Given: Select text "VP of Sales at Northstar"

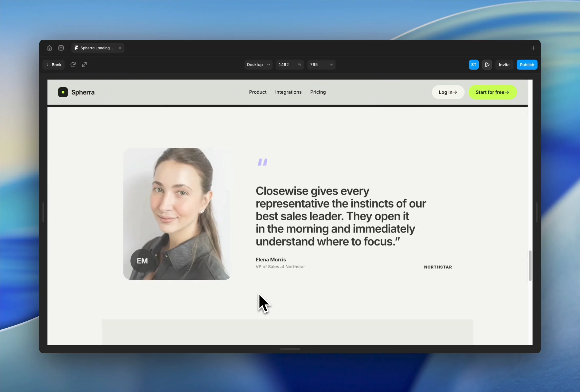Looking at the screenshot, I should (280, 267).
